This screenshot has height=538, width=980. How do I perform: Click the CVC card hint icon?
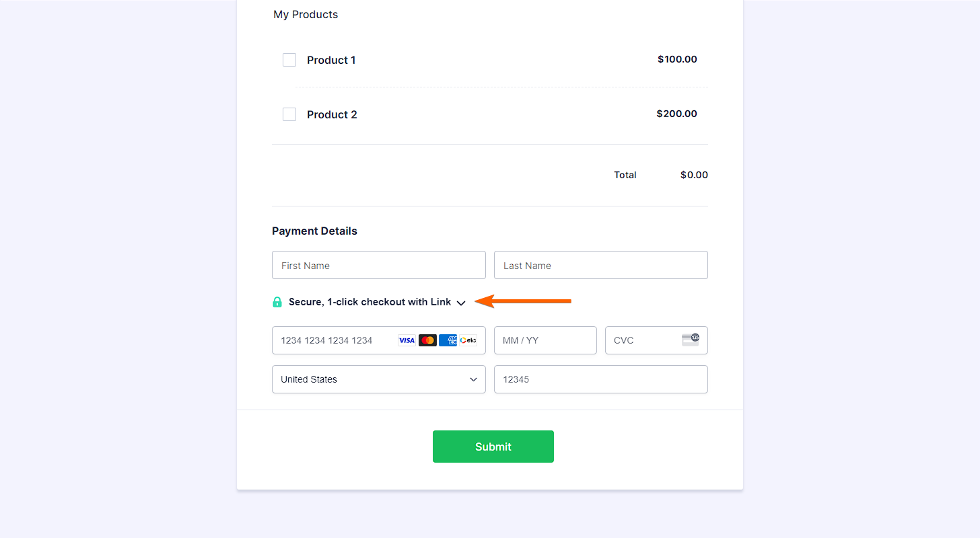point(691,340)
